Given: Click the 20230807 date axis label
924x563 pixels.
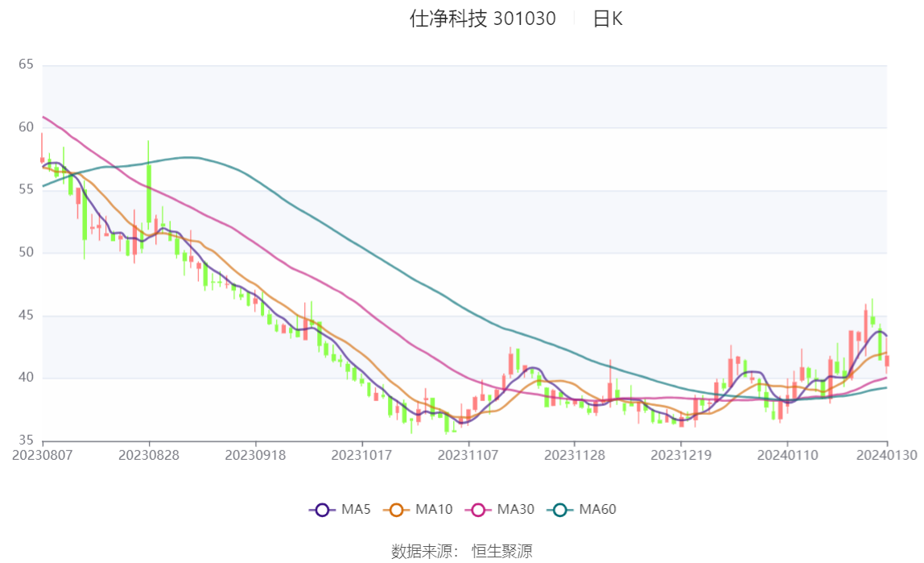Looking at the screenshot, I should coord(43,456).
